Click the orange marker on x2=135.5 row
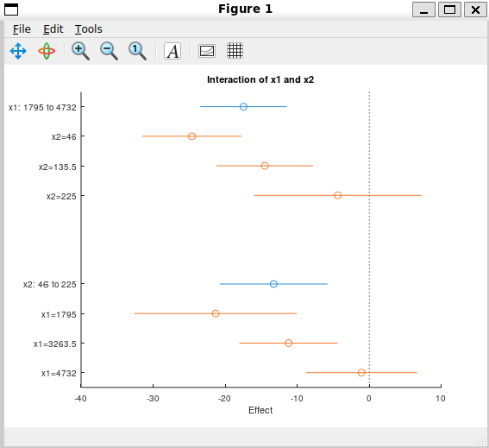 pos(265,166)
